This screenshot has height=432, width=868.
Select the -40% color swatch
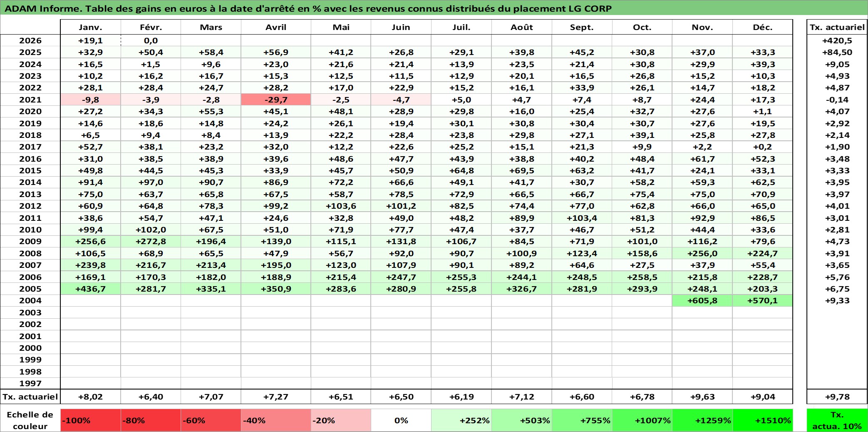(276, 420)
